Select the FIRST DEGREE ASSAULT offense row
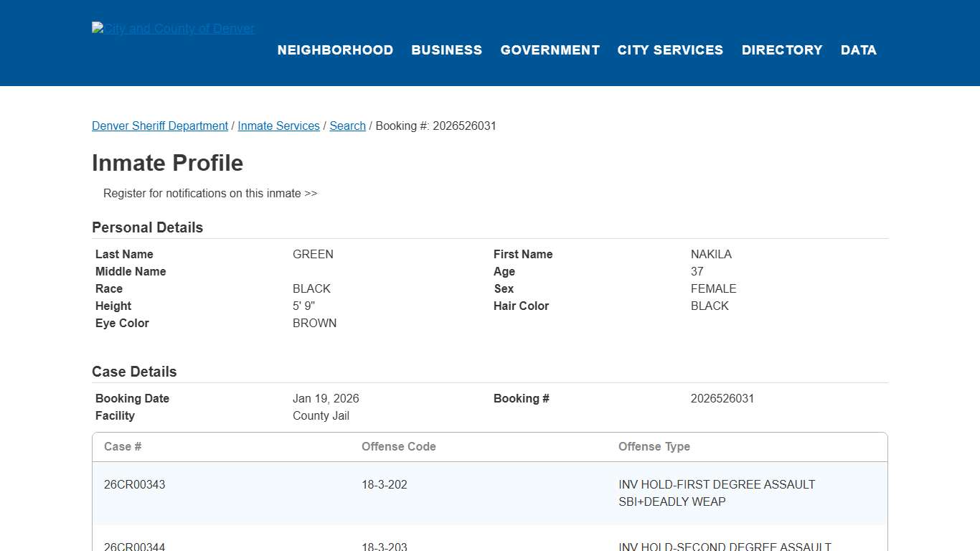This screenshot has height=551, width=980. click(490, 493)
